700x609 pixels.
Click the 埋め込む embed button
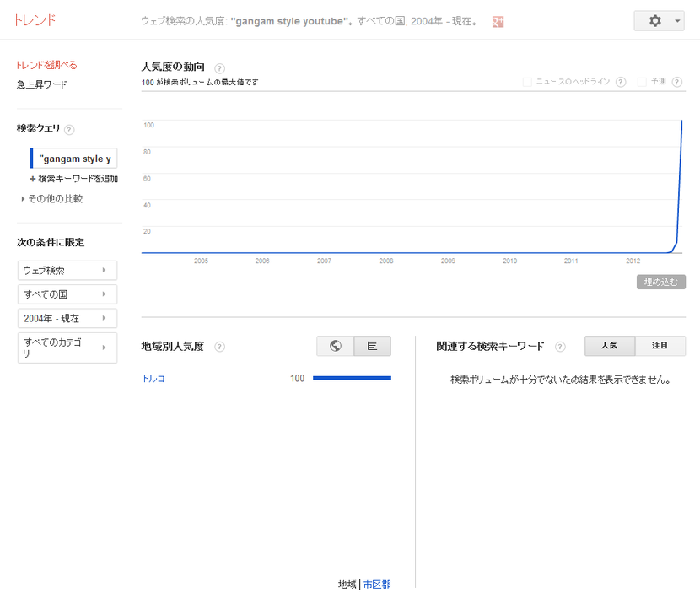point(660,283)
